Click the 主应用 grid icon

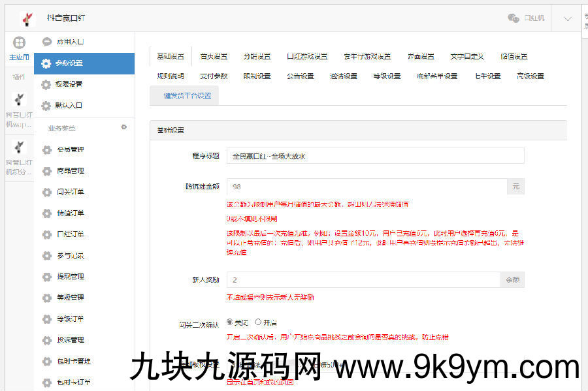(x=20, y=43)
